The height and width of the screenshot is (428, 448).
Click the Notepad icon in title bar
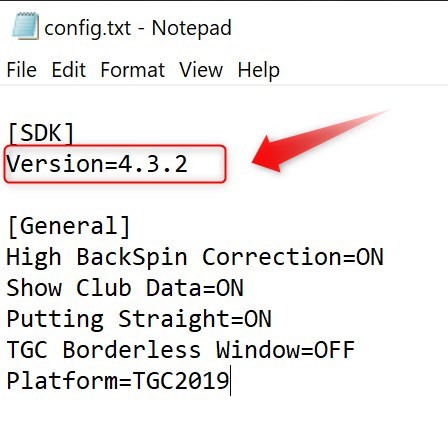point(26,26)
